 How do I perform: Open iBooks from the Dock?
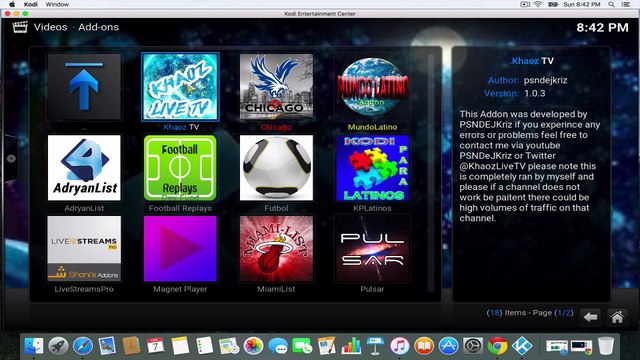[x=424, y=346]
